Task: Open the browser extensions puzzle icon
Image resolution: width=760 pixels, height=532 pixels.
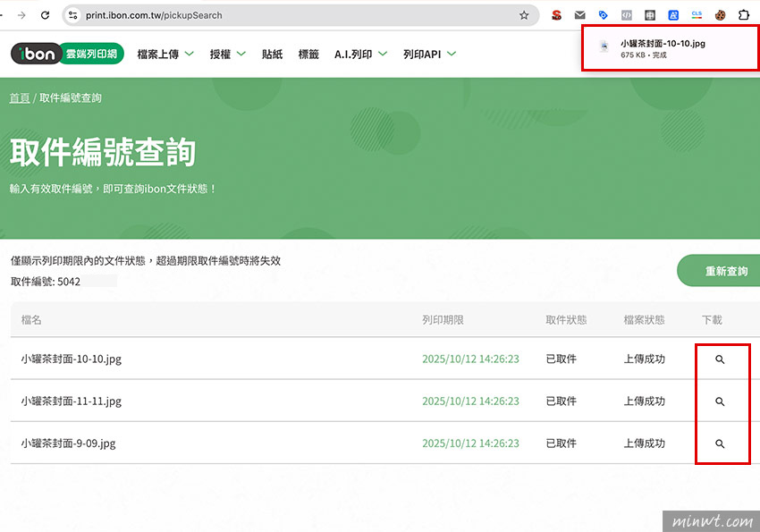Action: point(743,15)
